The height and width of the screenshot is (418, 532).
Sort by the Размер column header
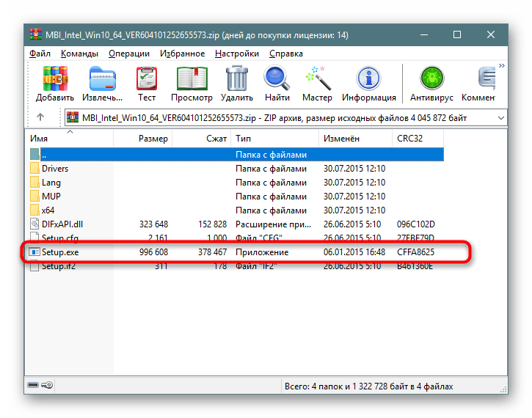click(143, 139)
